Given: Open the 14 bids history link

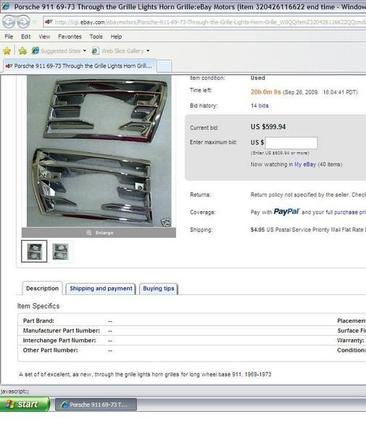Looking at the screenshot, I should coord(260,106).
